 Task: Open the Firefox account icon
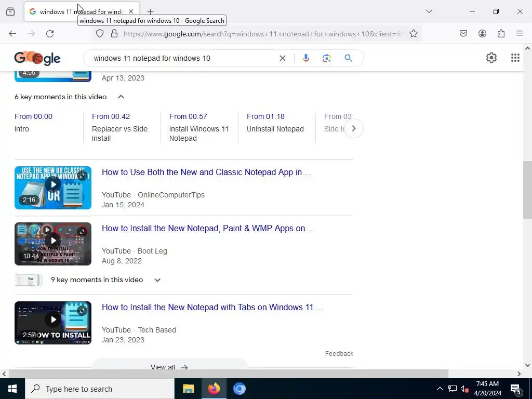click(482, 33)
